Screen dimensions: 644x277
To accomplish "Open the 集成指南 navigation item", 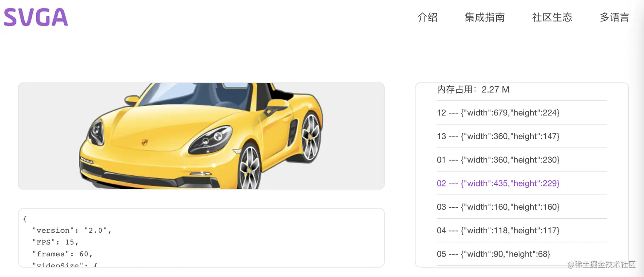I will pyautogui.click(x=485, y=17).
